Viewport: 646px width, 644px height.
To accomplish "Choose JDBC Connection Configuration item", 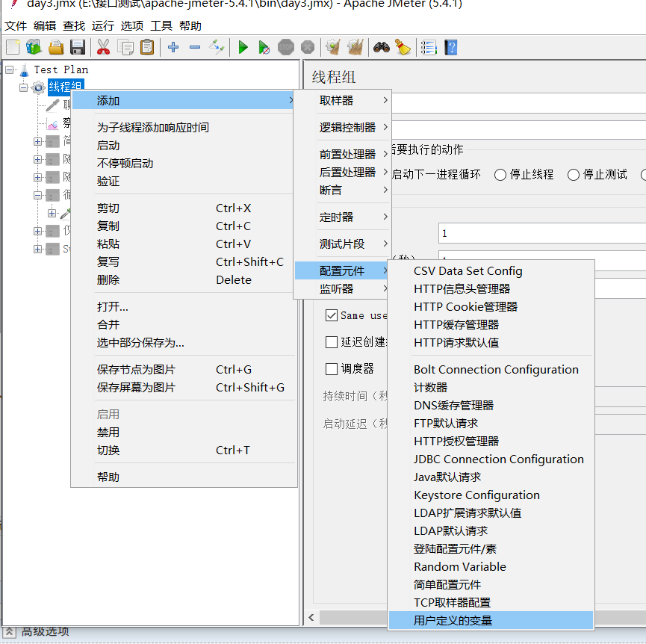I will 491,459.
